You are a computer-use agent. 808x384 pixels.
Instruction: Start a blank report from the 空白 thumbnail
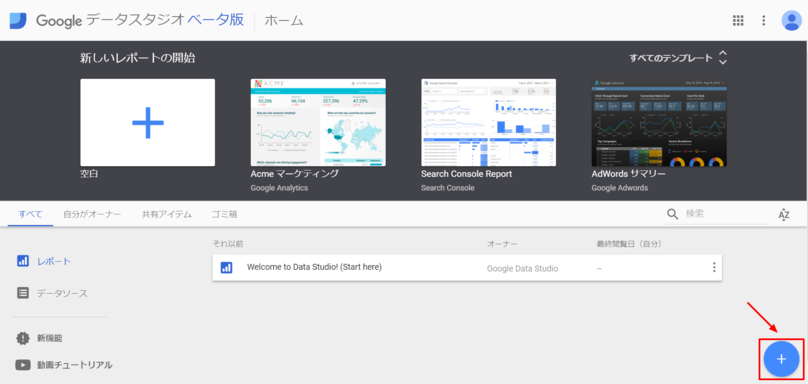(147, 123)
